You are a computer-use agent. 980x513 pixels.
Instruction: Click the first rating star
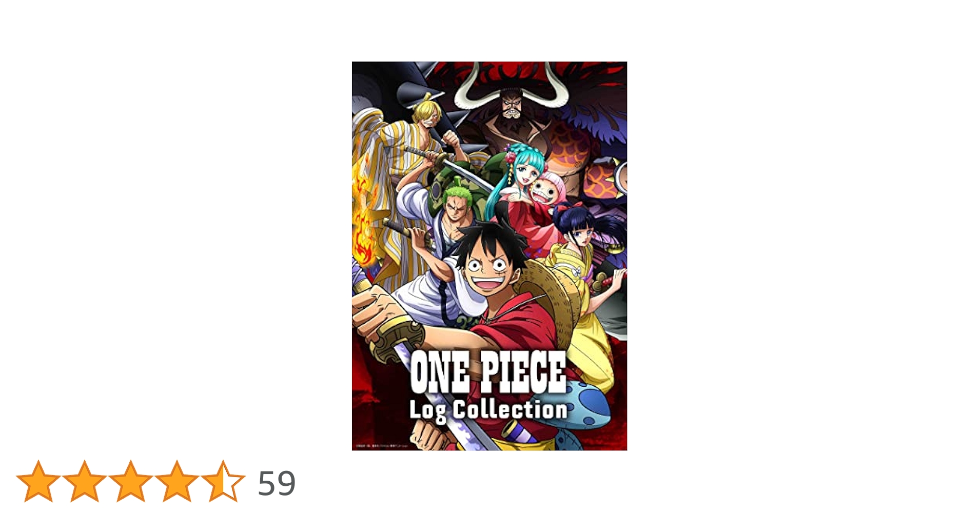tap(38, 481)
